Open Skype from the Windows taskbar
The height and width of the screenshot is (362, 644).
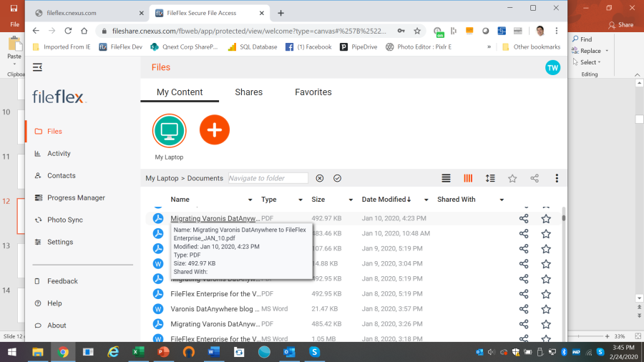(314, 352)
